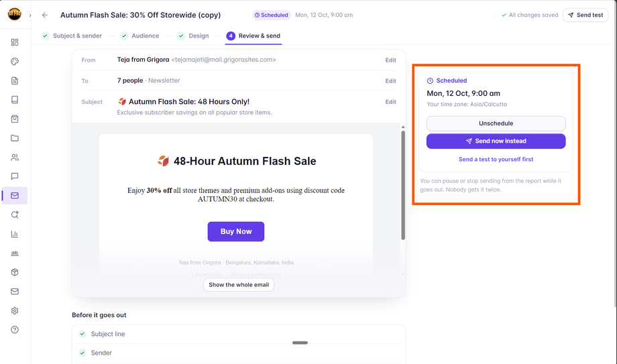Open the palette design icon in sidebar

point(15,62)
